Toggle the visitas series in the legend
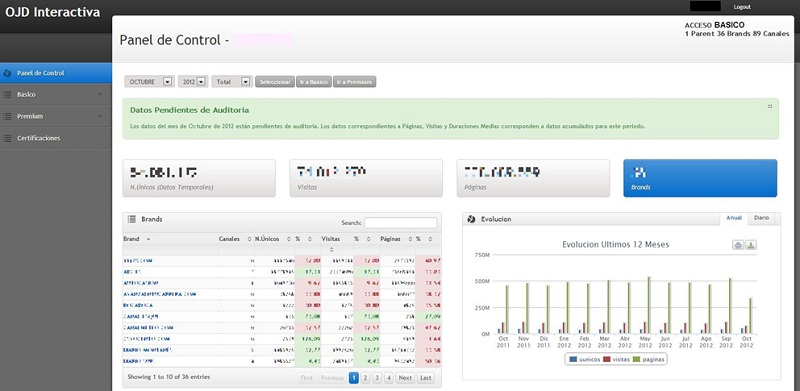Screen dimensions: 800x391 (x=616, y=359)
